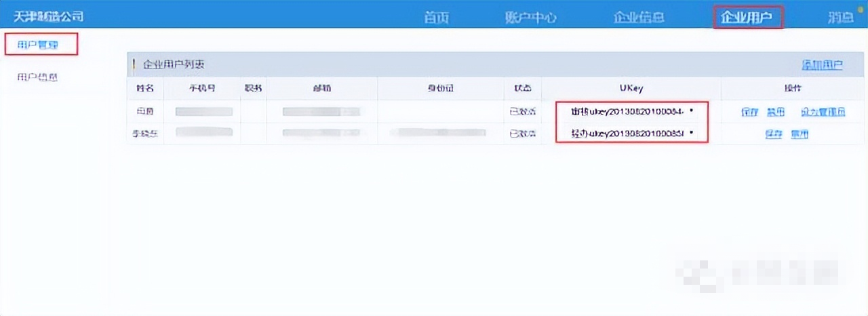Expand the 经办ukey dropdown in second row
The image size is (868, 316).
click(x=632, y=133)
